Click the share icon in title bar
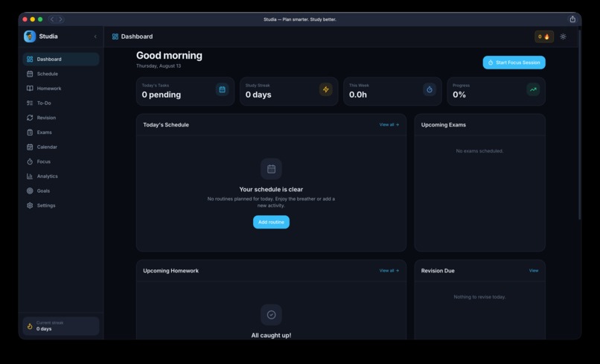600x364 pixels. point(572,19)
